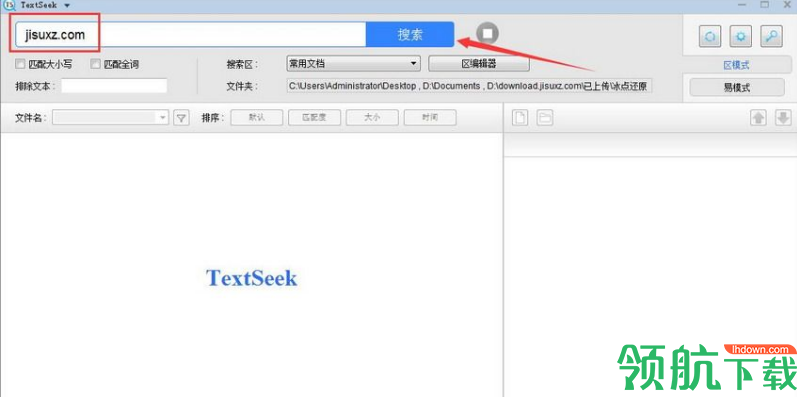Viewport: 797px width, 397px height.
Task: Click the refresh index icon button
Action: click(x=710, y=36)
